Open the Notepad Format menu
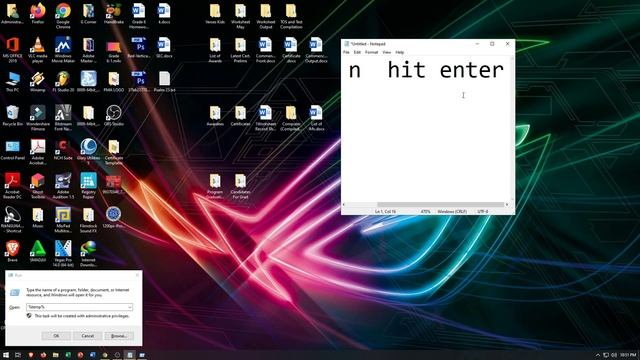This screenshot has width=640, height=360. click(371, 52)
